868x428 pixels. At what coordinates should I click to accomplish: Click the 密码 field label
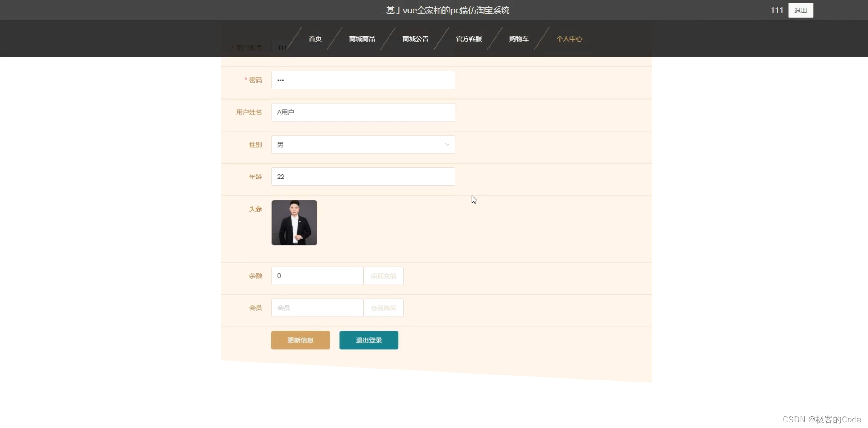[255, 80]
